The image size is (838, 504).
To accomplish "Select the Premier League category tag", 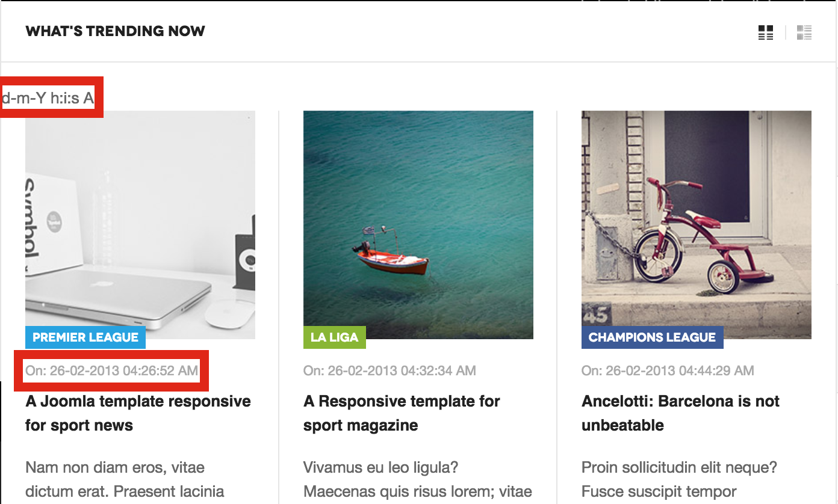I will (x=85, y=337).
